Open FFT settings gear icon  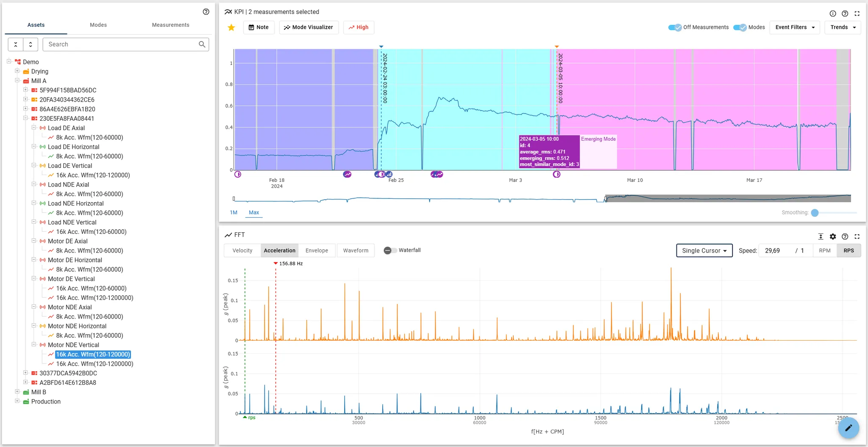tap(833, 236)
